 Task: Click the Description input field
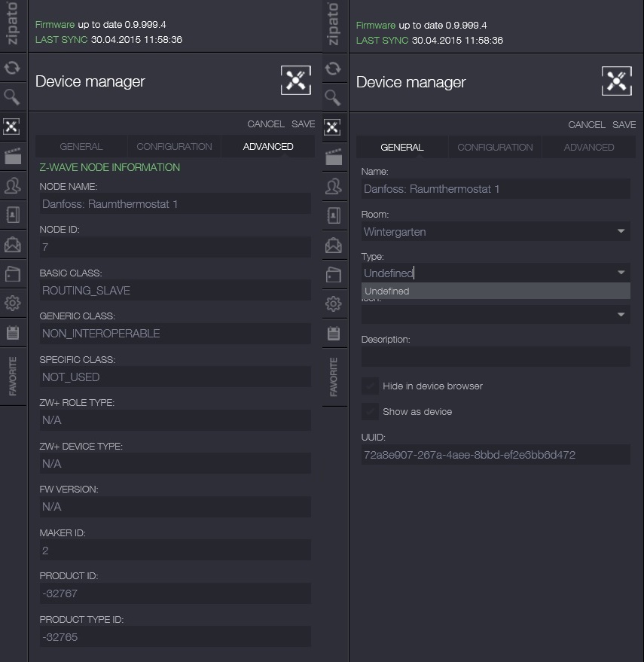point(495,357)
